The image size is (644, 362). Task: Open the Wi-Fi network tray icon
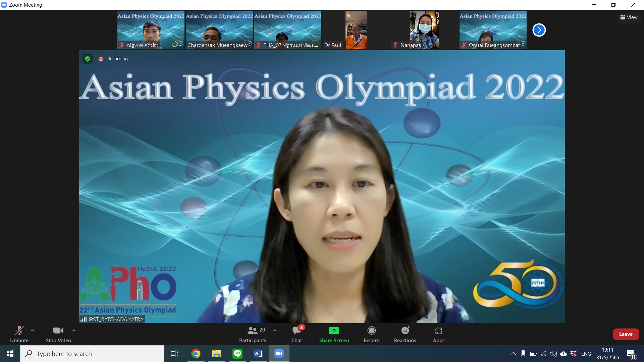543,354
